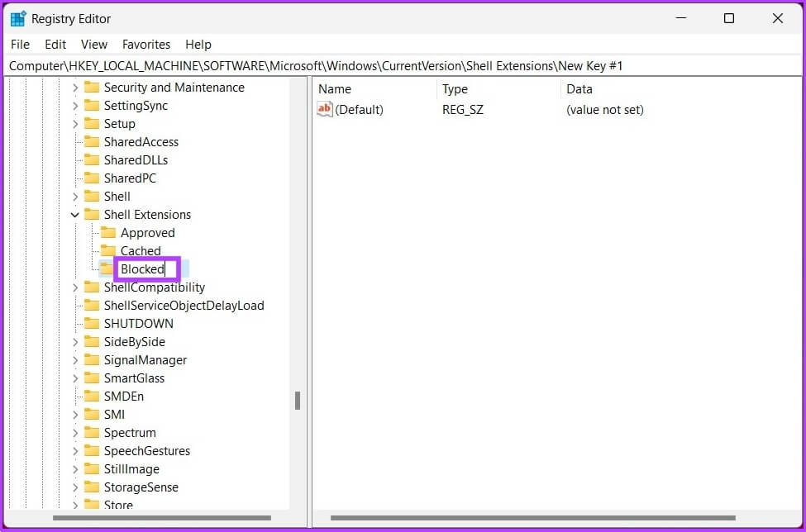Expand the SmartGlass key
The height and width of the screenshot is (532, 806).
[75, 379]
